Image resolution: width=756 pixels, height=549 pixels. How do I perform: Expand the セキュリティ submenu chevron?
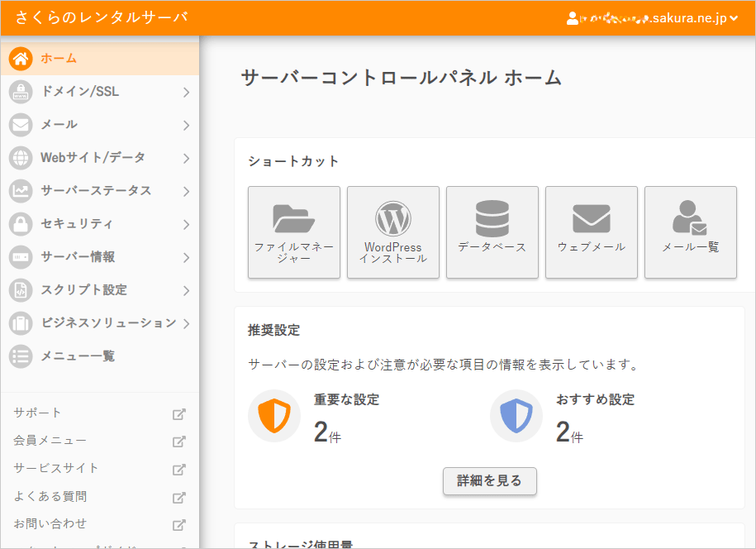(x=187, y=224)
